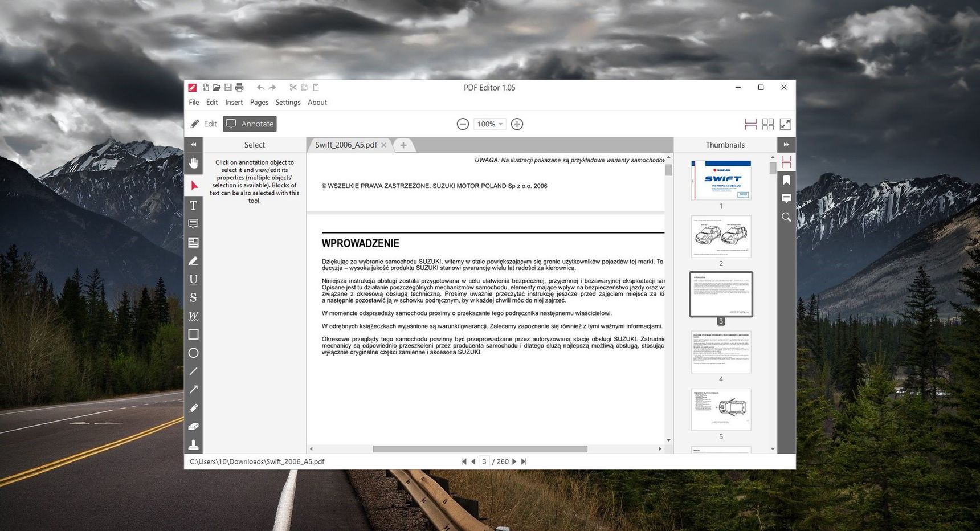
Task: Open page 5 thumbnail
Action: (721, 410)
